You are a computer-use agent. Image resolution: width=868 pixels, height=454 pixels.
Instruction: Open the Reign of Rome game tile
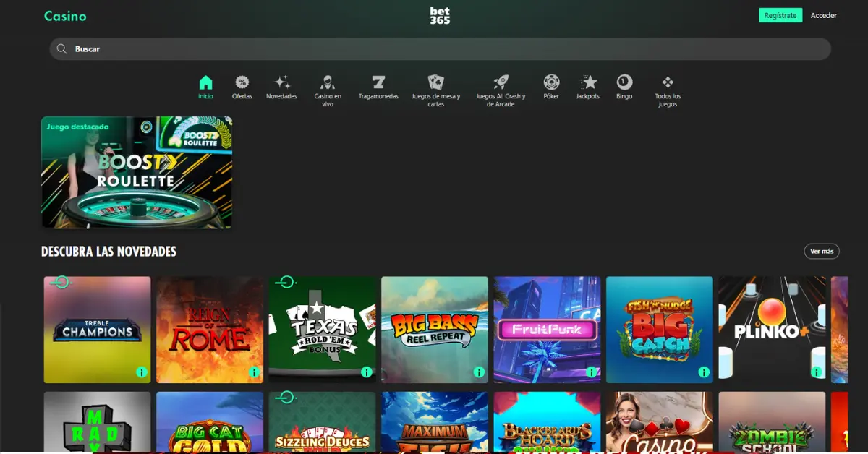point(210,330)
